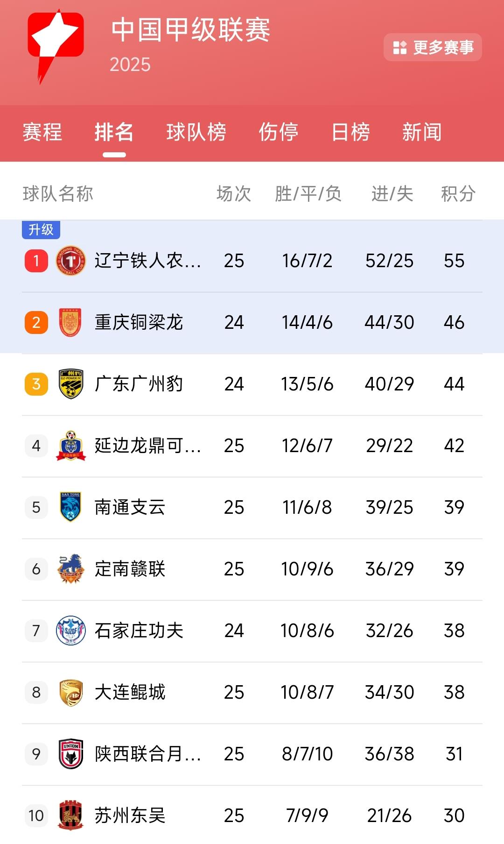
Task: Open 苏州东吴 team name link
Action: (130, 816)
